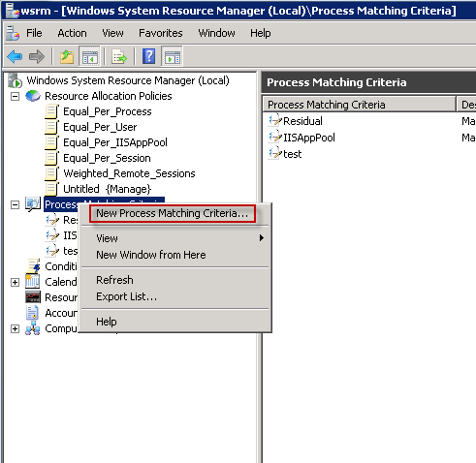Click the Untitled {Manage} policy document icon
476x463 pixels.
51,189
